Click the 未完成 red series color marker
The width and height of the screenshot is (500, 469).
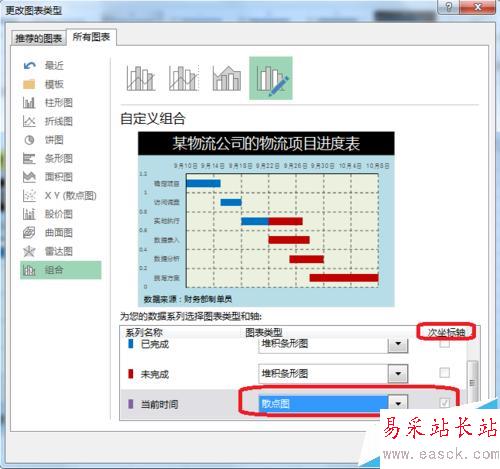point(131,374)
